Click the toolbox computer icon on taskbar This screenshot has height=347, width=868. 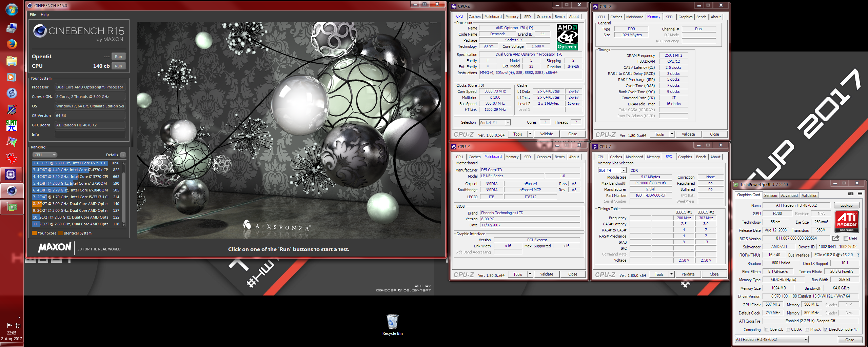pyautogui.click(x=12, y=28)
